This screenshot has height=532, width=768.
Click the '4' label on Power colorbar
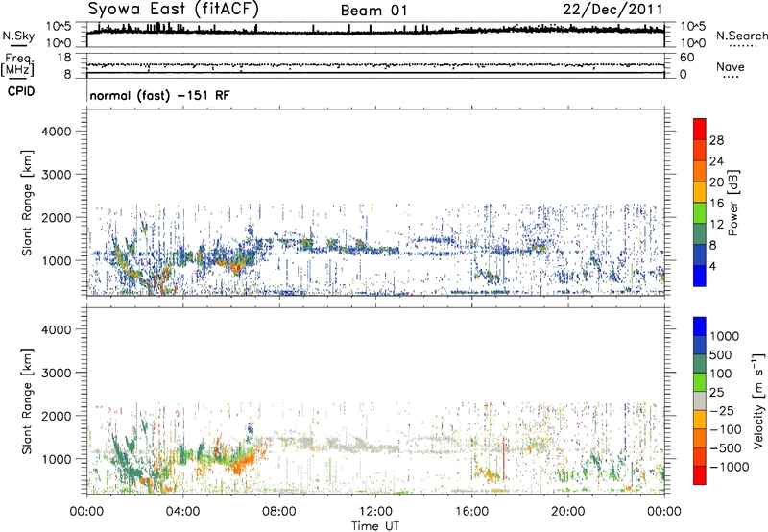coord(712,266)
